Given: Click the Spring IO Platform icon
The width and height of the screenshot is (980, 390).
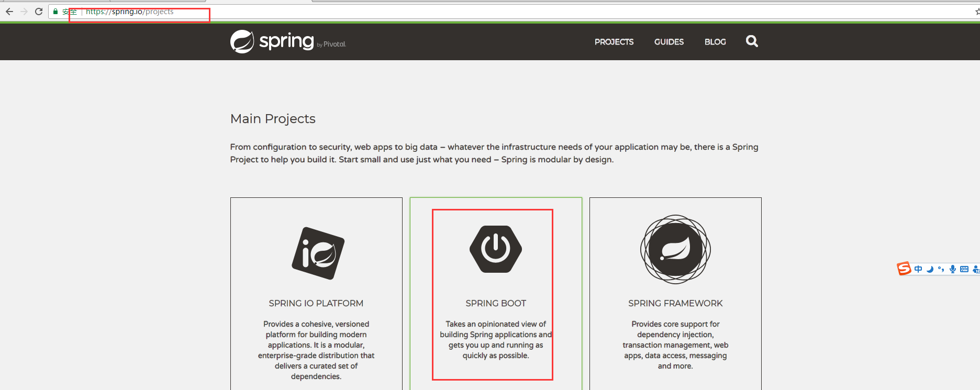Looking at the screenshot, I should click(318, 253).
